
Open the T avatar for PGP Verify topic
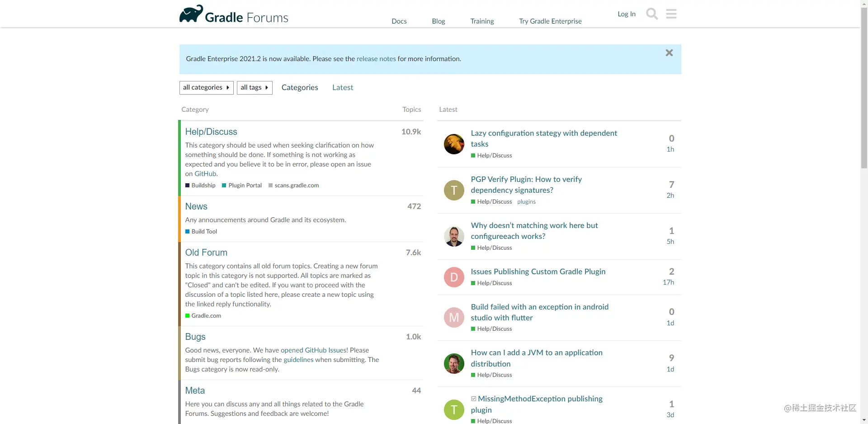pyautogui.click(x=454, y=190)
